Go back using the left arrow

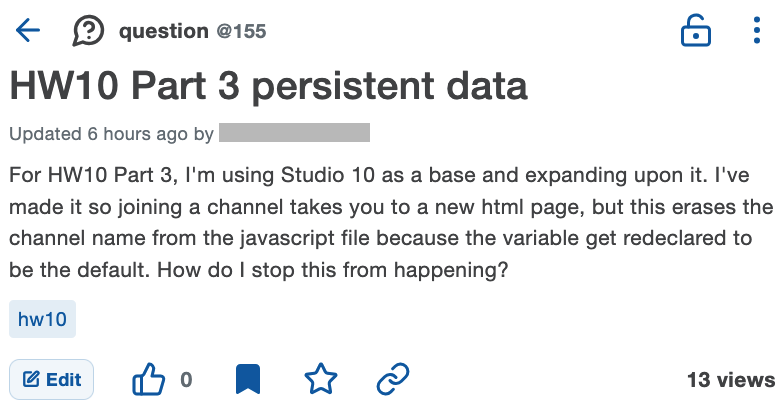[28, 31]
